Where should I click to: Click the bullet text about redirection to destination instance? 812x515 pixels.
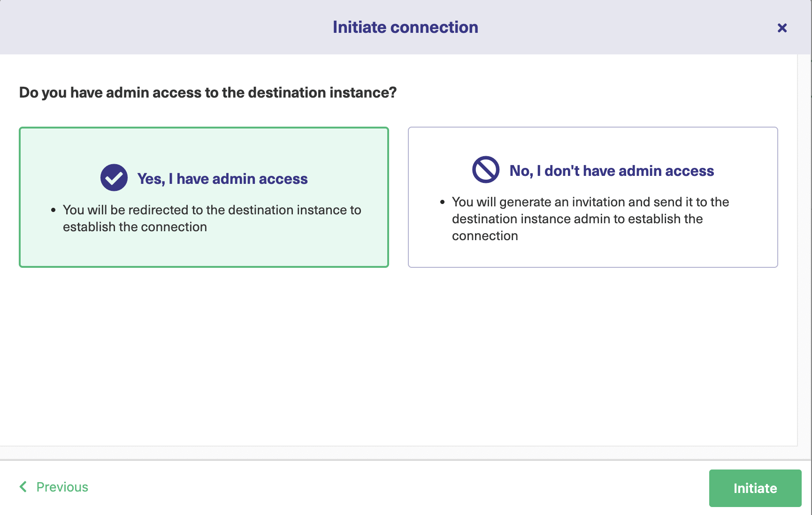tap(212, 218)
